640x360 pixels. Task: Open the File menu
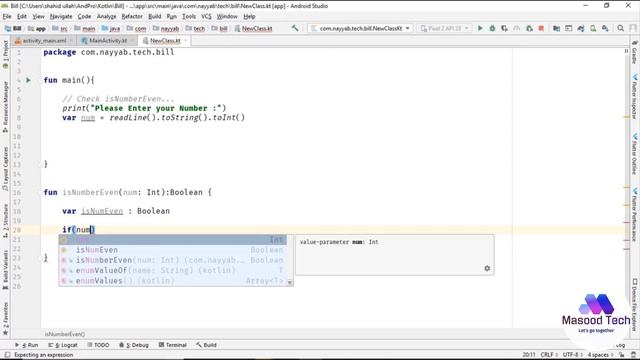pos(7,16)
